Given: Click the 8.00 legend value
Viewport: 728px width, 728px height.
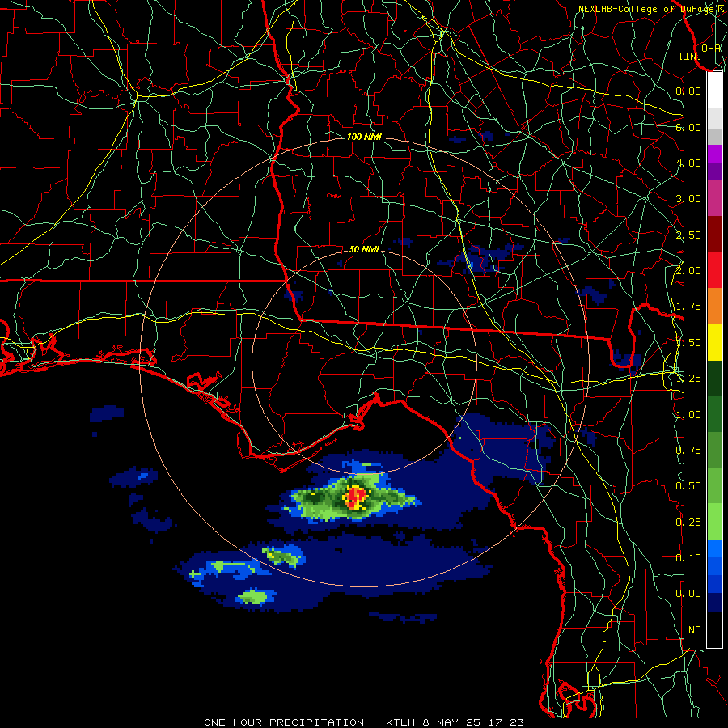Looking at the screenshot, I should point(688,91).
